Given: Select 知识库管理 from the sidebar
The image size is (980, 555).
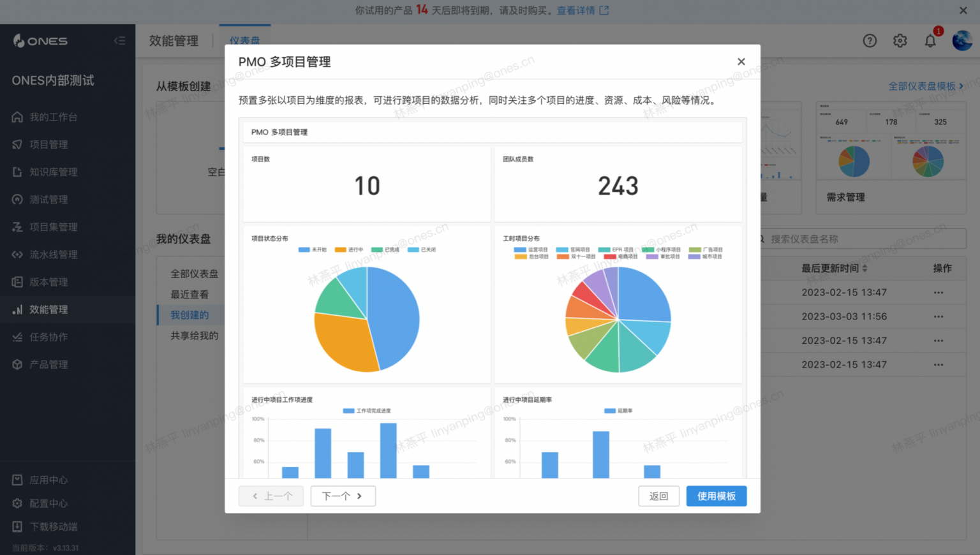Looking at the screenshot, I should click(52, 172).
